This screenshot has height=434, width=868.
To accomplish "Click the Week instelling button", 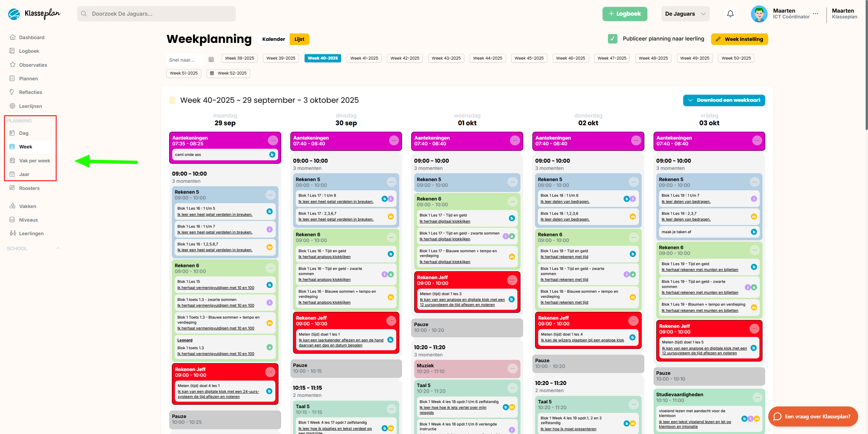I will pos(739,39).
